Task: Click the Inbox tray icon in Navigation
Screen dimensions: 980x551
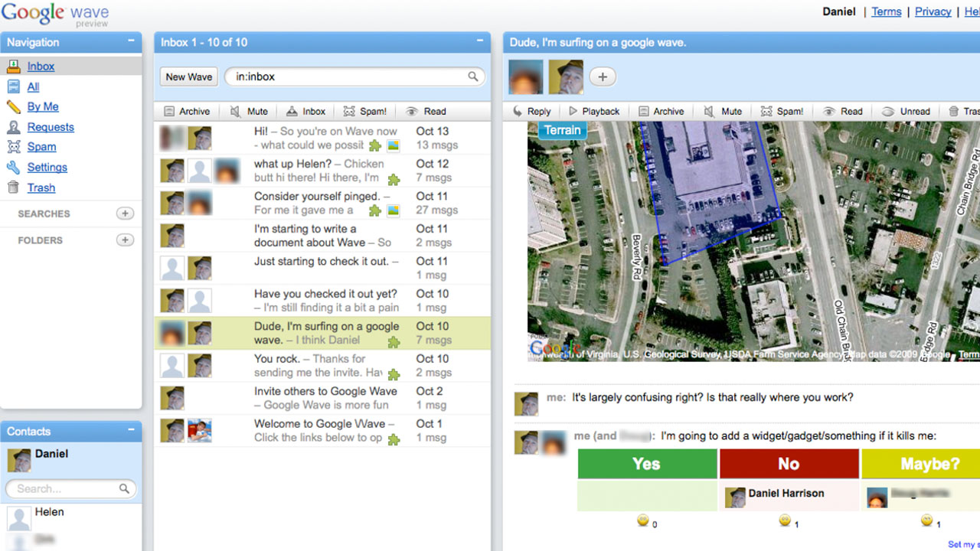Action: (13, 67)
